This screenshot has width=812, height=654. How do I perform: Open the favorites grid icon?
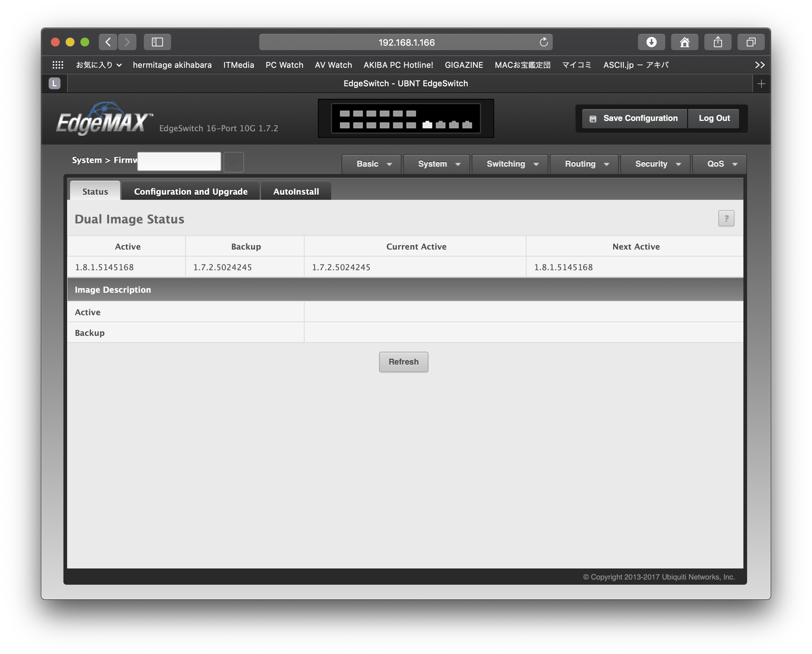(x=58, y=65)
